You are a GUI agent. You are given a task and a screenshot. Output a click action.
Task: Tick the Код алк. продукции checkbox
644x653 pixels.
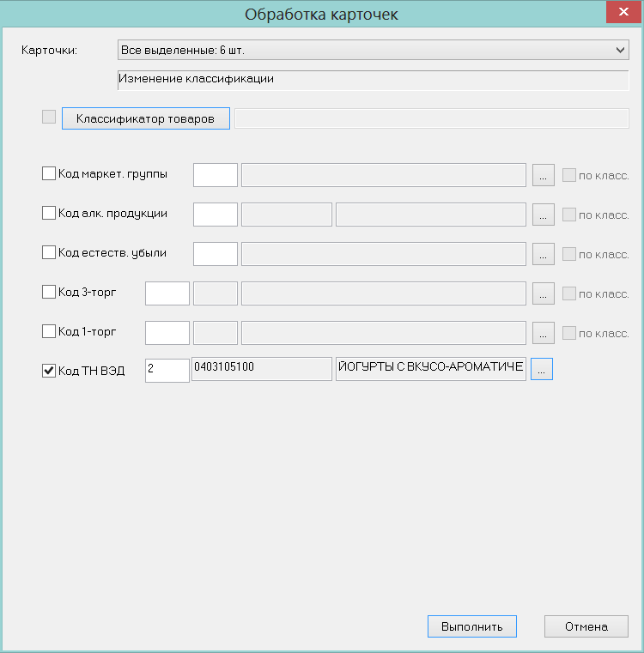[x=49, y=213]
